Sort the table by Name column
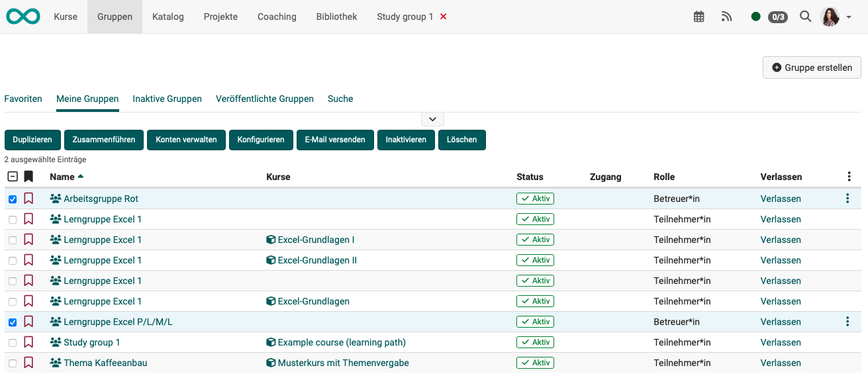868x376 pixels. 67,177
